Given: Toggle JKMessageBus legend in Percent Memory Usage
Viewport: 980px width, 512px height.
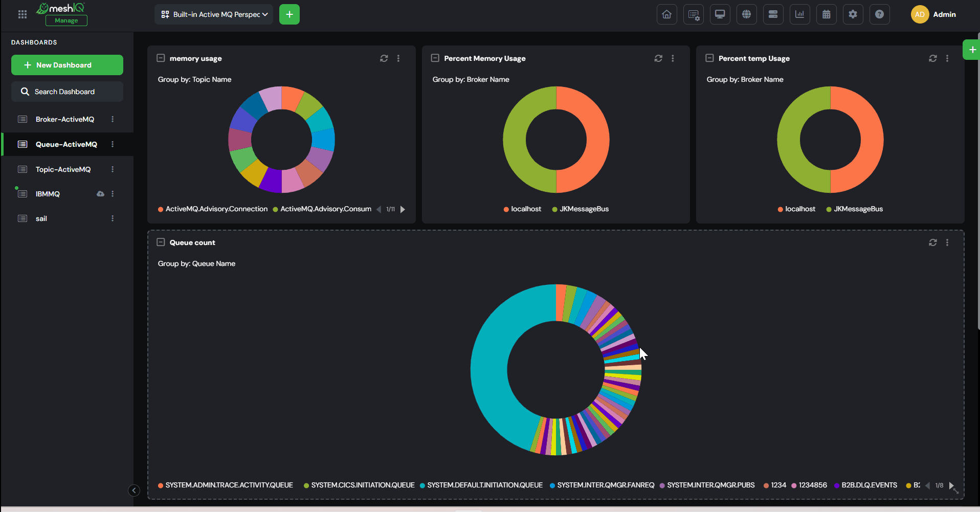Looking at the screenshot, I should pos(581,209).
